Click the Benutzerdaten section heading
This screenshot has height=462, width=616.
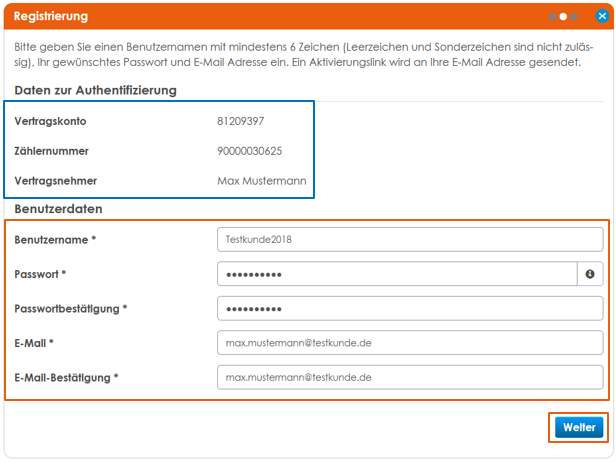click(59, 209)
